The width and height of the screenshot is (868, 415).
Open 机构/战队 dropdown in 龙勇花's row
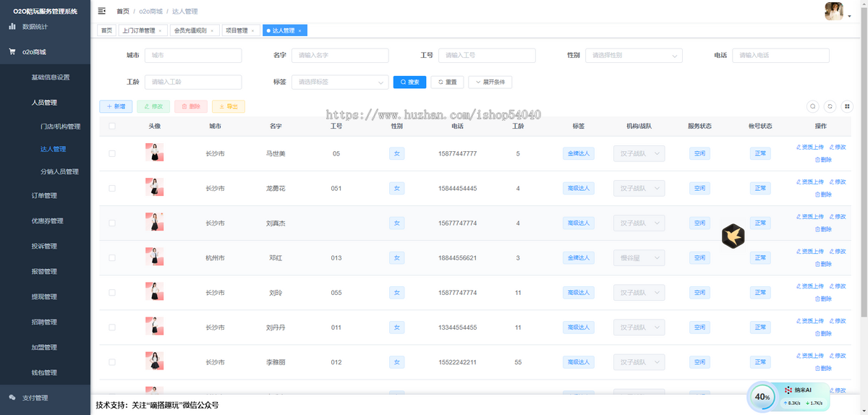[639, 189]
